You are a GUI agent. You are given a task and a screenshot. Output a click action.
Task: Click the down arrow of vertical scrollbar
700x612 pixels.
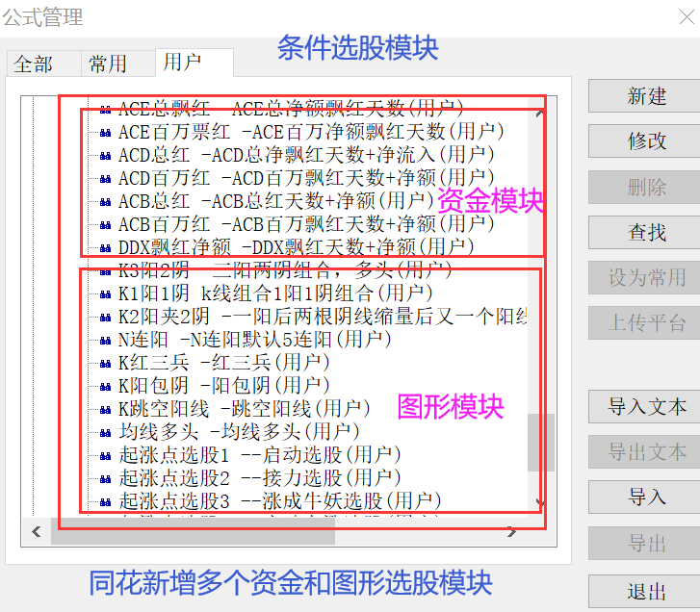point(540,503)
